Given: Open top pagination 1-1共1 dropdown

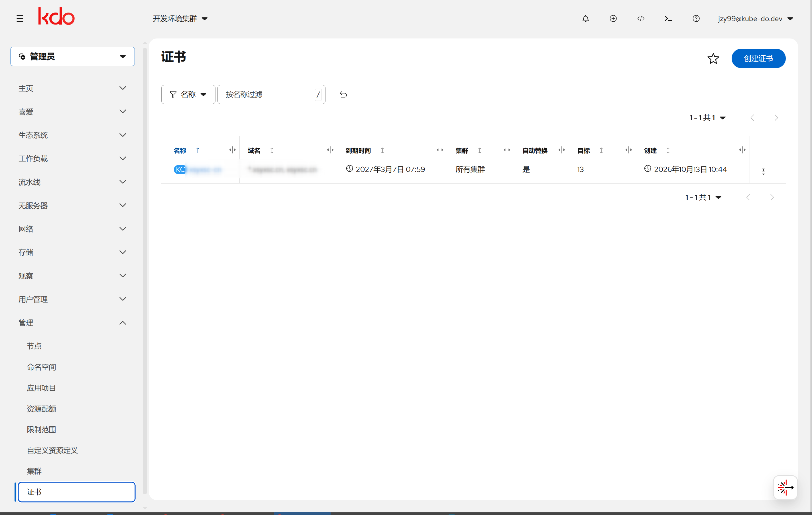Looking at the screenshot, I should click(707, 118).
